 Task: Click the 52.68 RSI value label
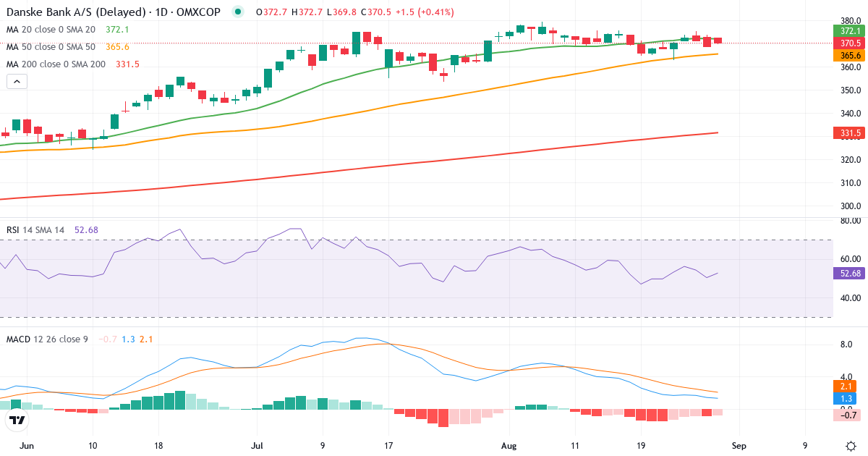[x=850, y=273]
